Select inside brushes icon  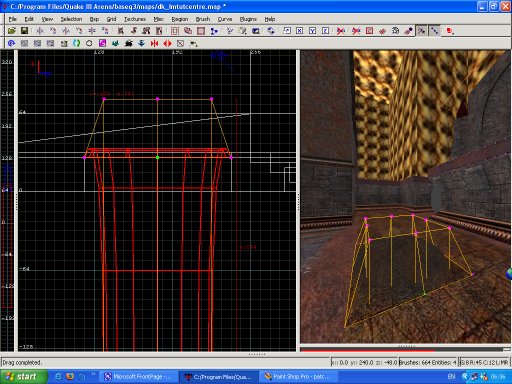[x=159, y=31]
